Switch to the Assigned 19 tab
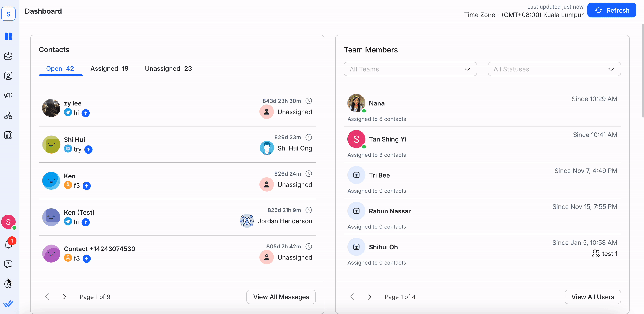This screenshot has width=644, height=314. pos(109,68)
